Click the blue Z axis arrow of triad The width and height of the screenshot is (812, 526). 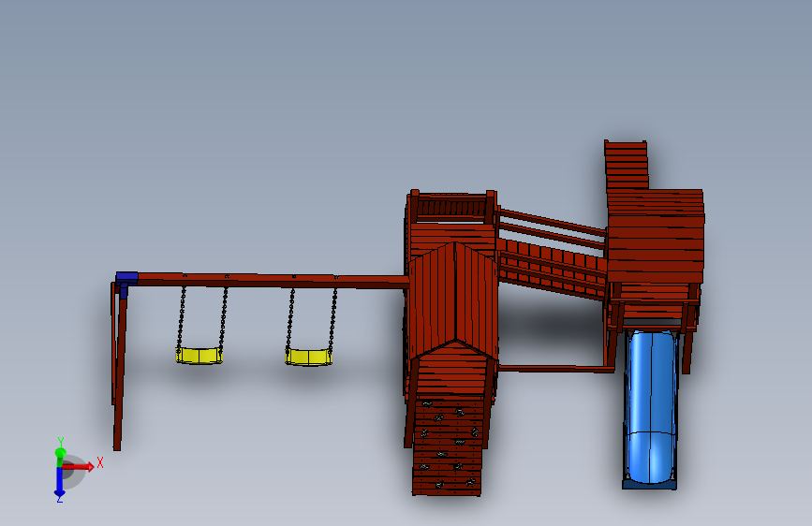tap(60, 483)
